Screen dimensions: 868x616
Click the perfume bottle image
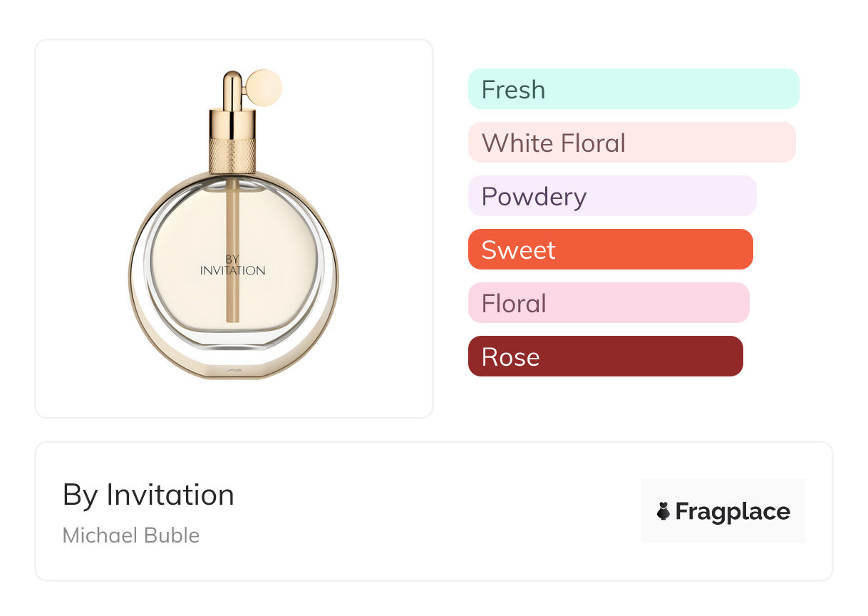(234, 271)
